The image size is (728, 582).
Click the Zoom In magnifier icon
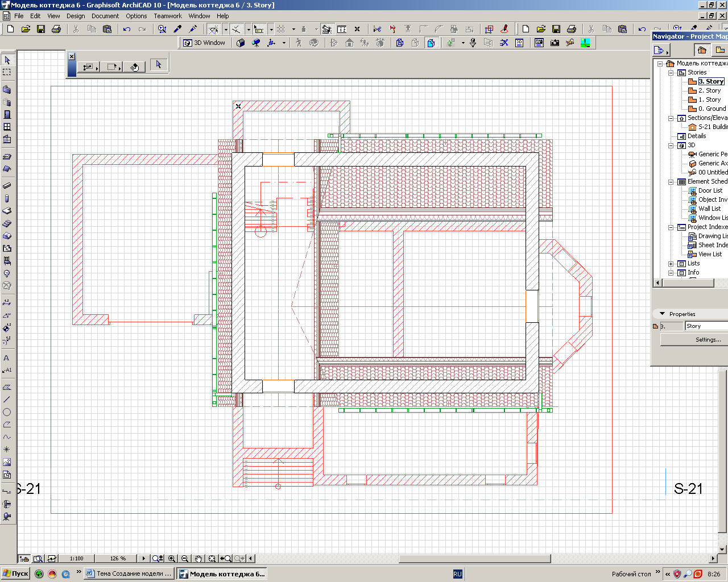pyautogui.click(x=172, y=559)
